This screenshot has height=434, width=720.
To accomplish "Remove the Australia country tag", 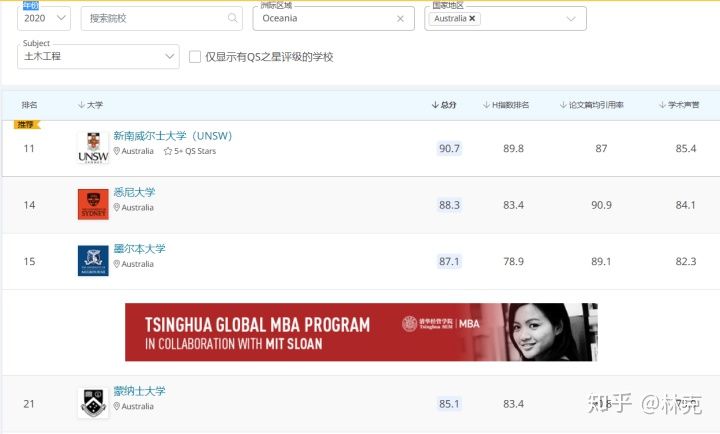I will click(472, 18).
